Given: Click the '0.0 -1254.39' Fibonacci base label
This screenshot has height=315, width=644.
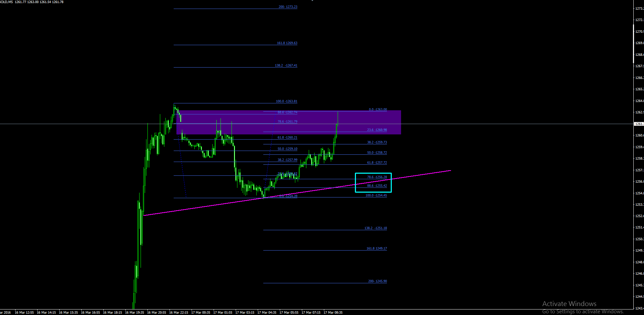Looking at the screenshot, I should coord(288,196).
